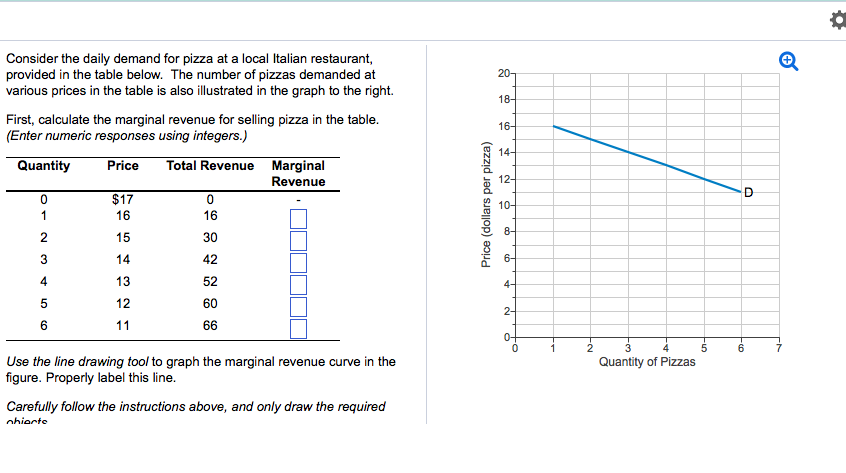Click the 'Use the line drawing tool' text

coord(77,362)
